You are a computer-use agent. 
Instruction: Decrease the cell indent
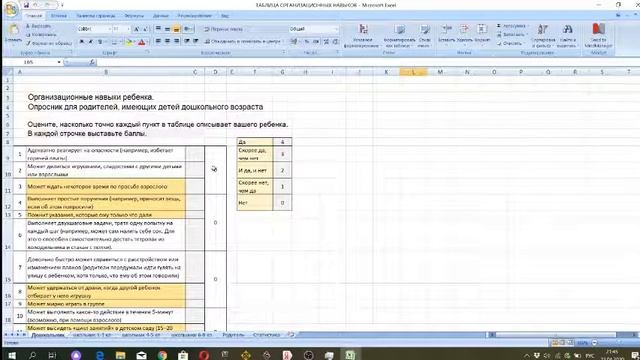pyautogui.click(x=187, y=41)
